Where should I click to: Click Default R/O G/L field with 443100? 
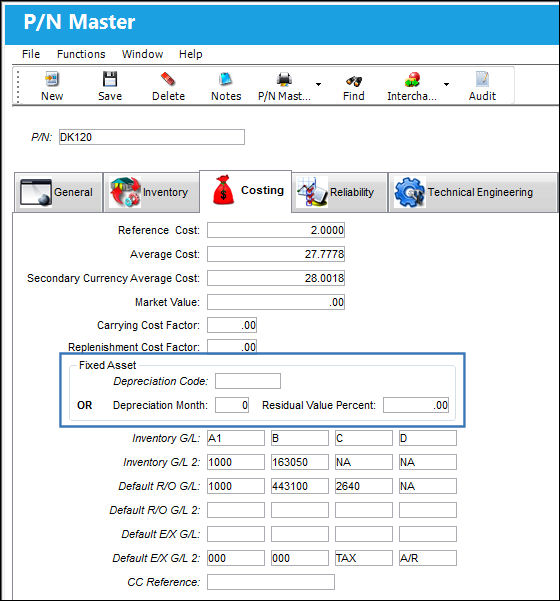pyautogui.click(x=300, y=486)
